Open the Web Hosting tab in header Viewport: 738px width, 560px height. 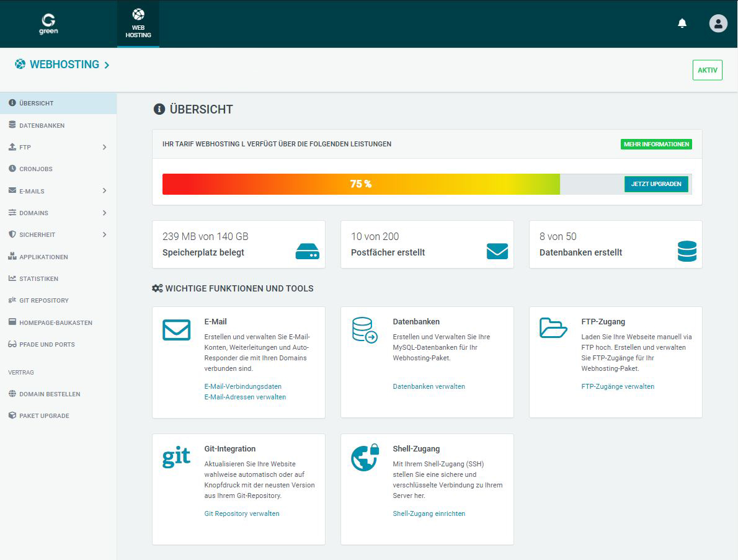[138, 24]
